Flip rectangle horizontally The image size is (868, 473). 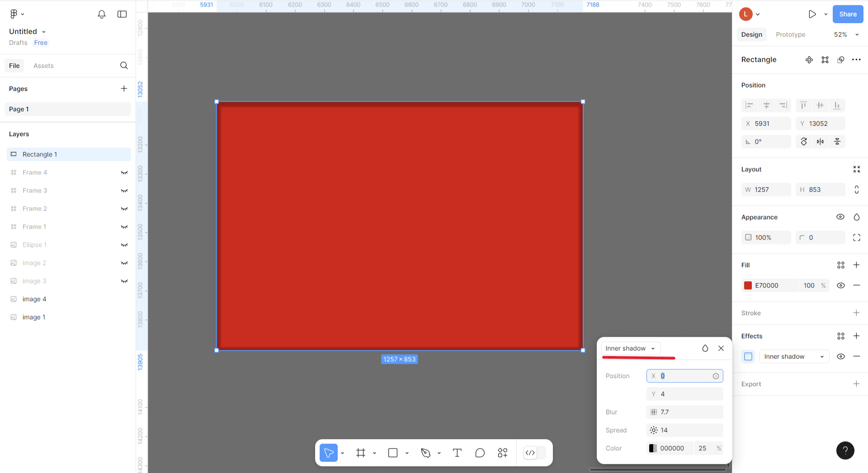820,142
